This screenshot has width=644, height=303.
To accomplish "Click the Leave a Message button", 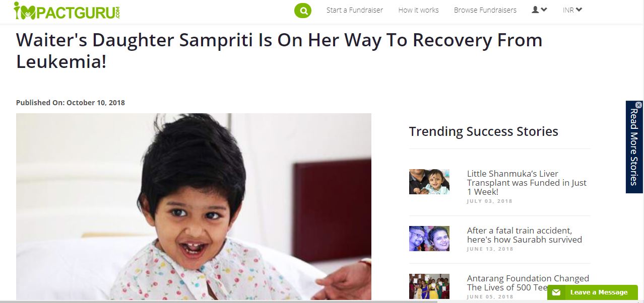I will [x=593, y=292].
